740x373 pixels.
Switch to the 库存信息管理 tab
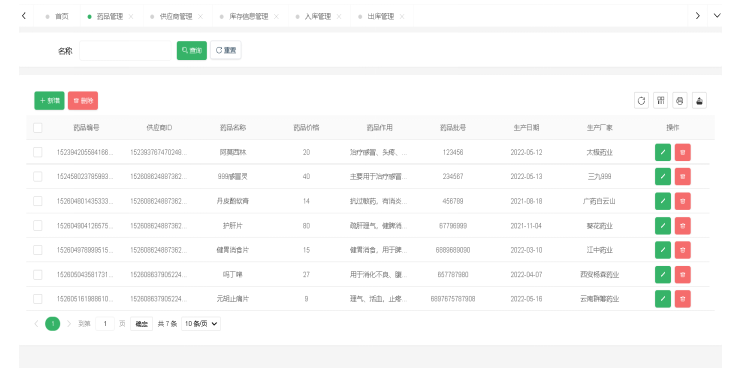[x=249, y=17]
